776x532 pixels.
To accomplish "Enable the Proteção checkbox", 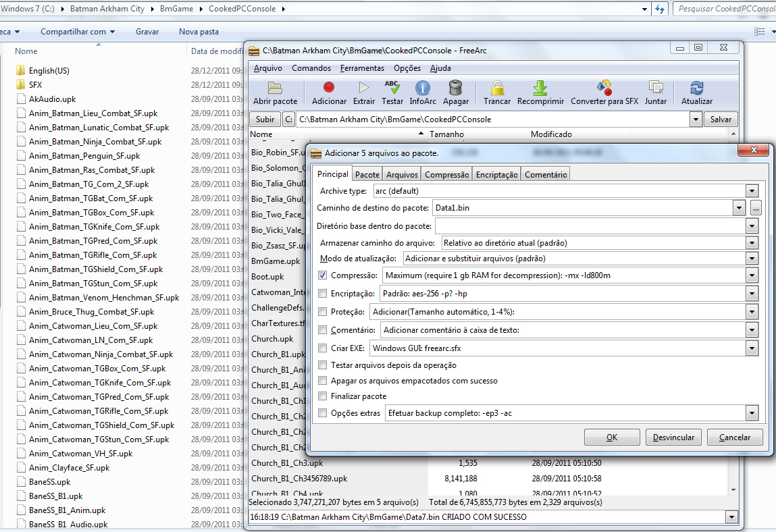I will pos(323,312).
